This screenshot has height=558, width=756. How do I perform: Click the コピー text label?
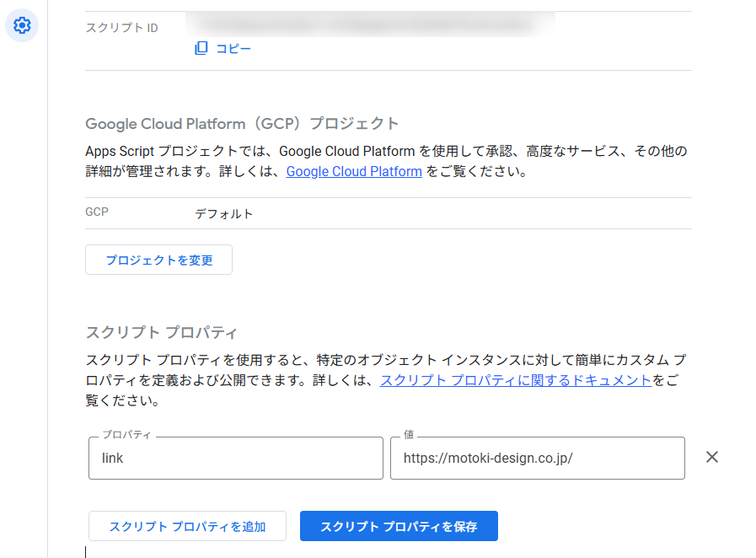tap(233, 49)
